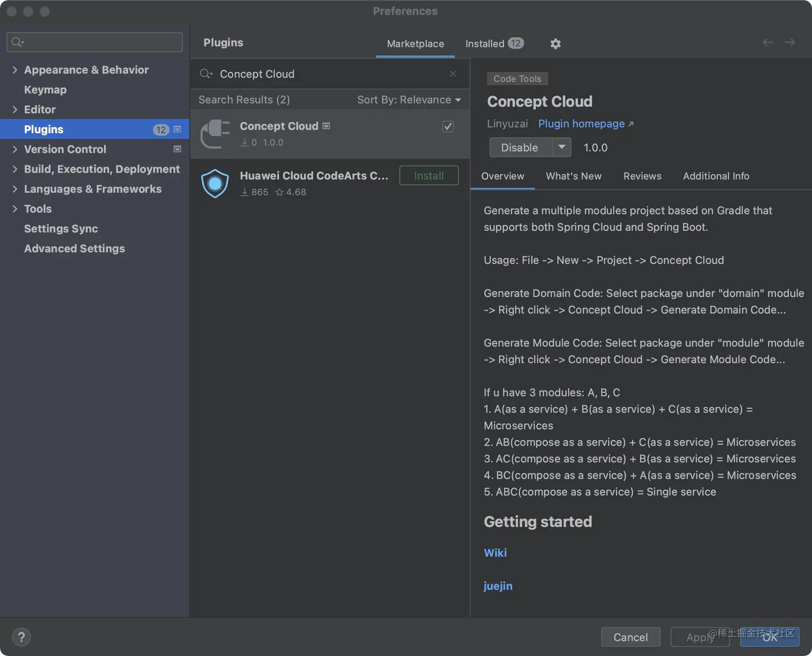
Task: Focus the settings search field
Action: click(95, 42)
